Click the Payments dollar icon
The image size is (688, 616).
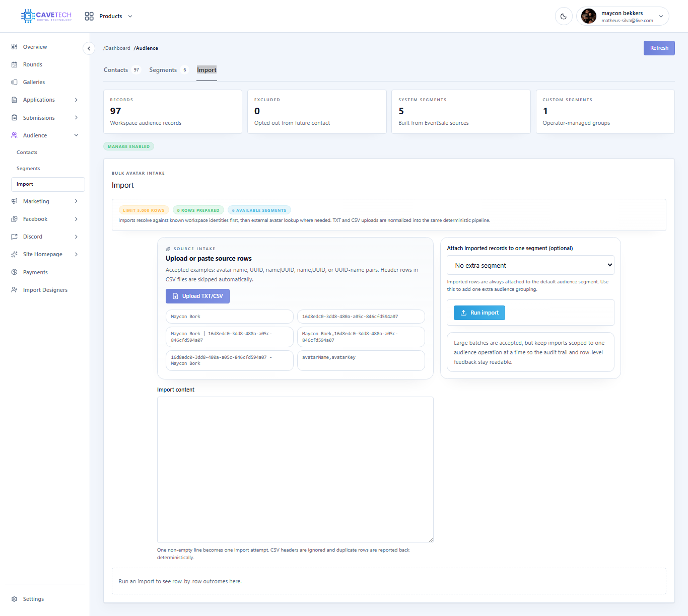click(x=14, y=272)
